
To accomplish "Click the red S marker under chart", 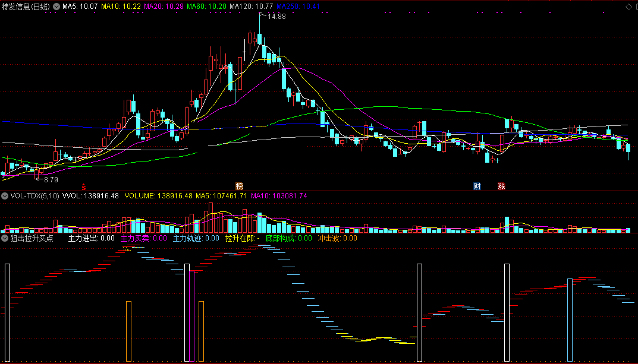I will pos(84,187).
